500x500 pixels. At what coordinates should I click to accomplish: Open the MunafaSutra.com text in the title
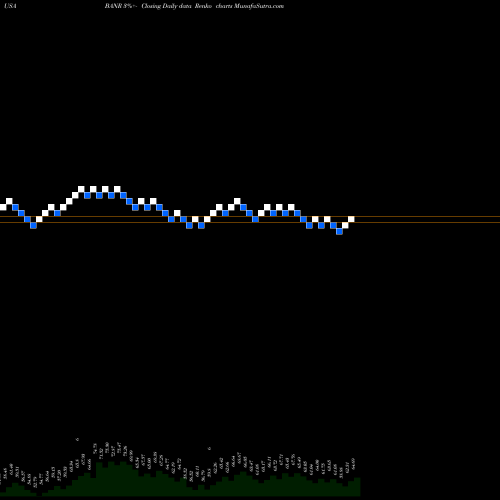pos(259,6)
